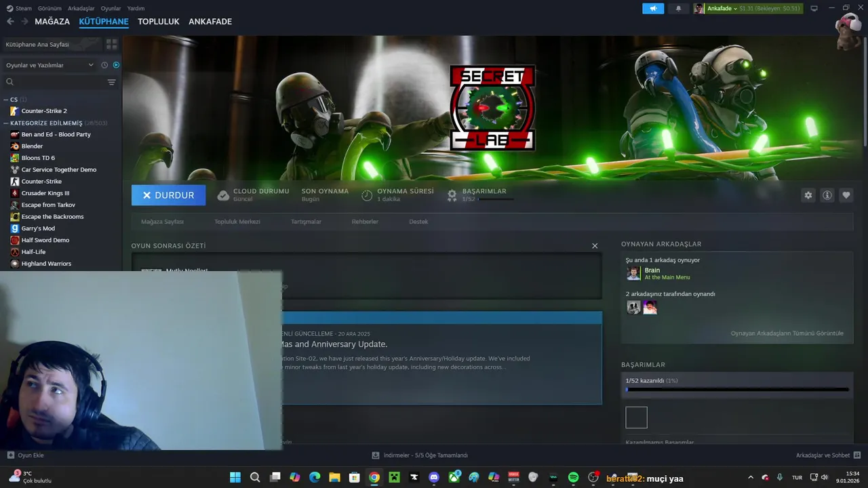The height and width of the screenshot is (488, 868).
Task: Open the KÜTÜPHANE tab
Action: point(104,22)
